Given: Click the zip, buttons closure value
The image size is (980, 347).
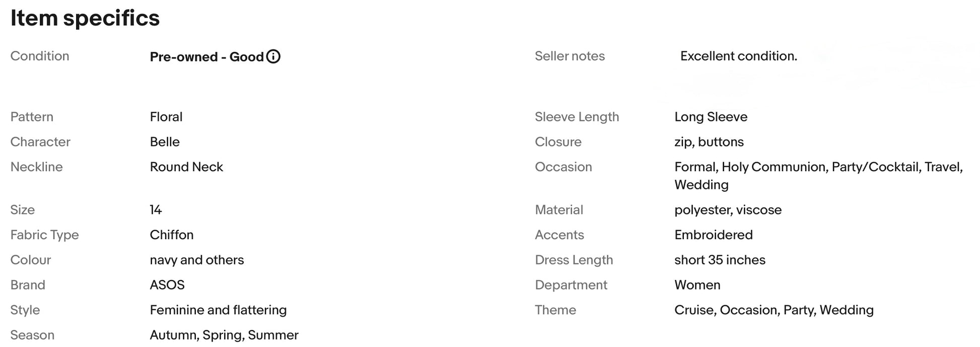Looking at the screenshot, I should point(709,142).
